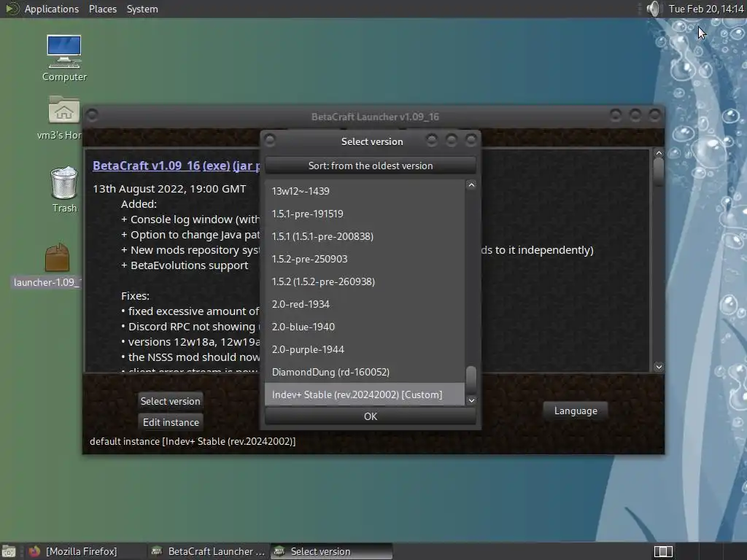Close the BetaCraft Launcher window
Viewport: 747px width, 560px height.
[x=654, y=114]
